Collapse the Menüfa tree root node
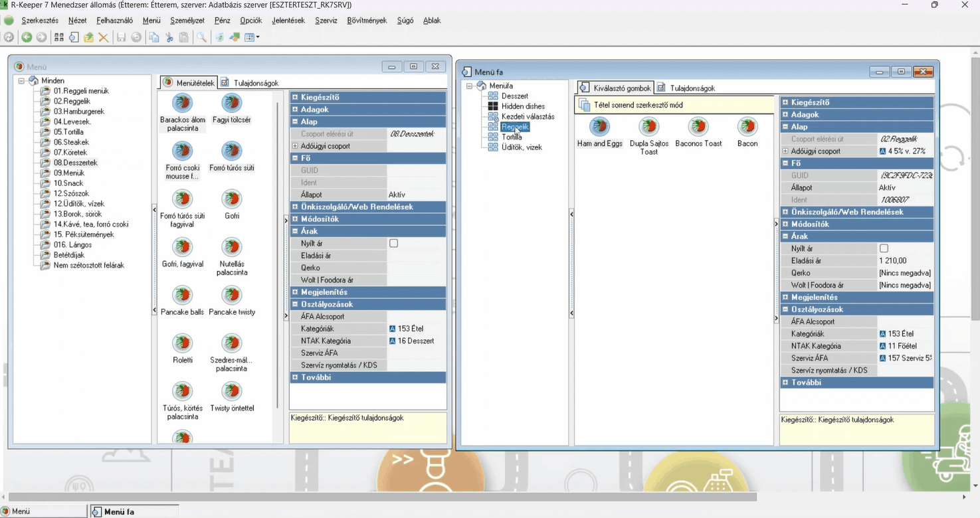 pyautogui.click(x=470, y=86)
